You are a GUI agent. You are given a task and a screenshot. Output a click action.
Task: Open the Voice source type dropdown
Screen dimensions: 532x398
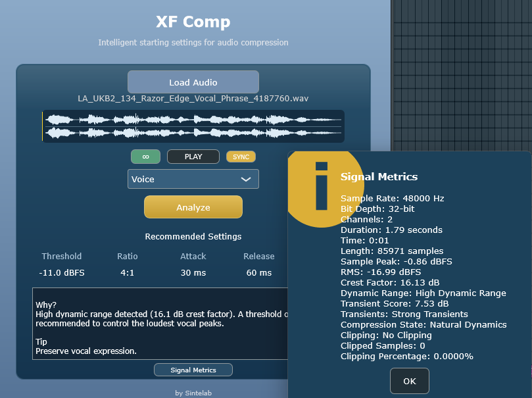pyautogui.click(x=193, y=179)
